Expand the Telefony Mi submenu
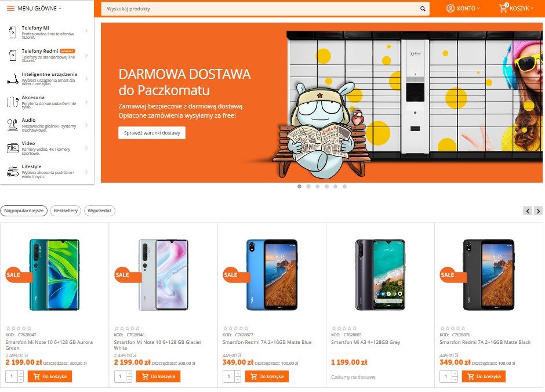Screen dimensions: 545x392 86,31
